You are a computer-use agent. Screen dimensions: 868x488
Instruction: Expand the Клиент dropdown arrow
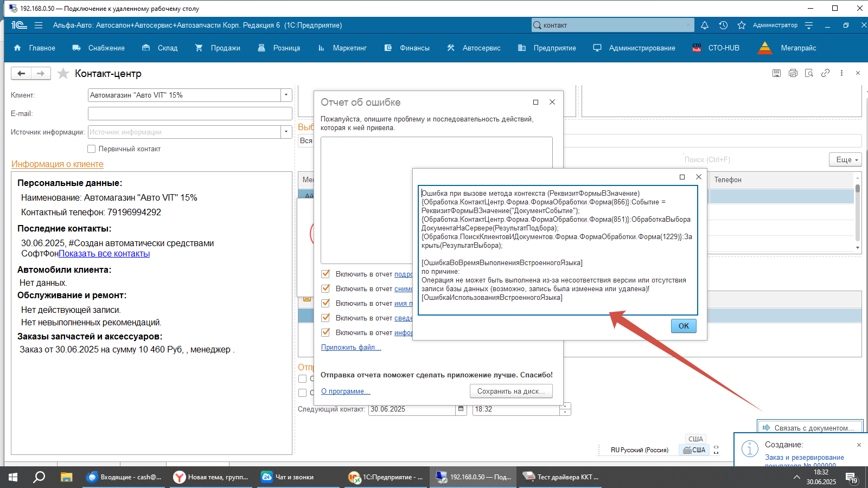pos(286,95)
